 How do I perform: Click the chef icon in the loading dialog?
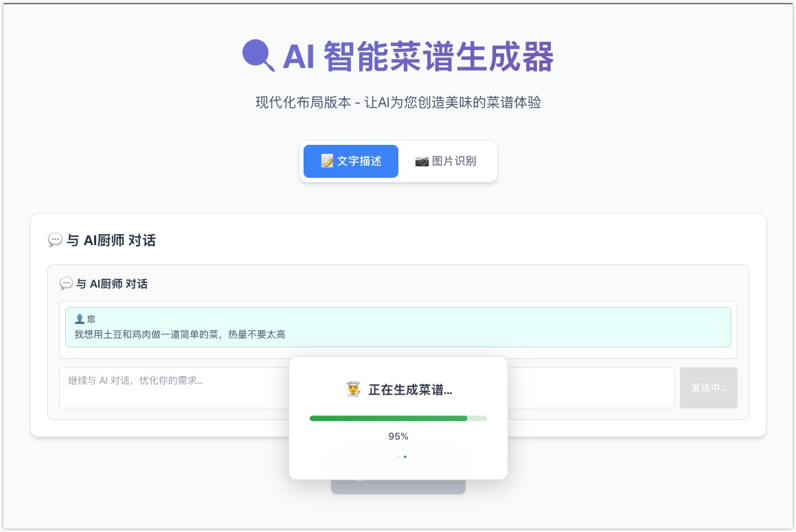pyautogui.click(x=353, y=390)
